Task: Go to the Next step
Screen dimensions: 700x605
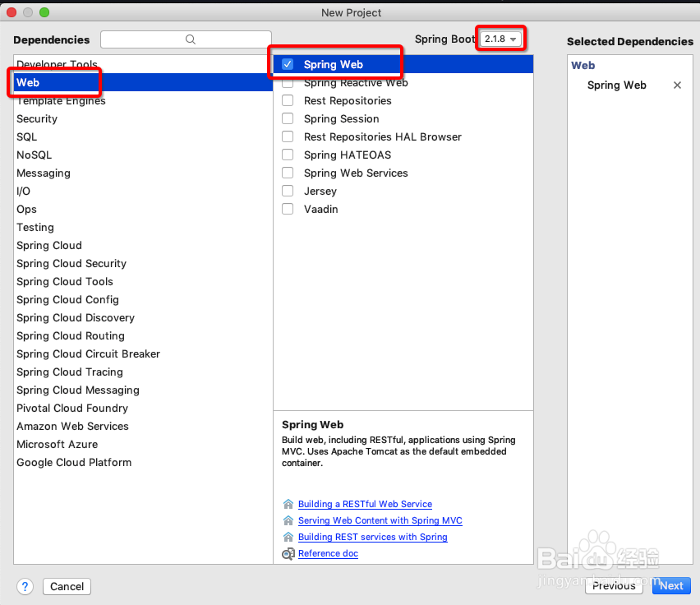Action: pos(671,585)
